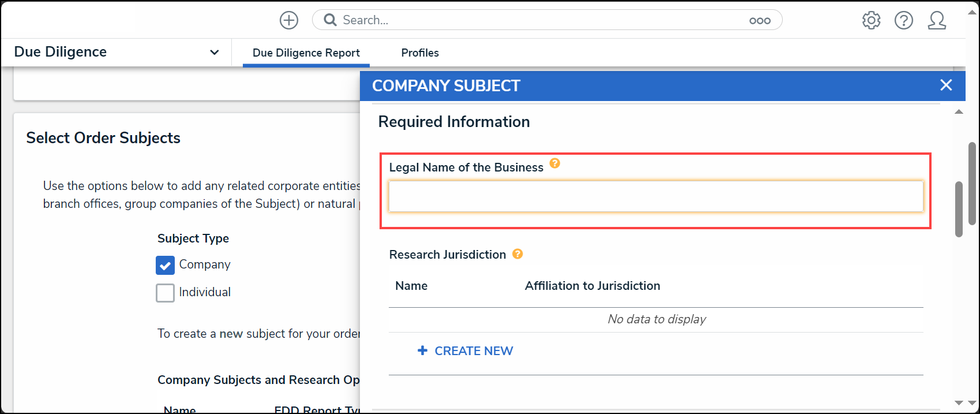Open the search options ellipsis icon
This screenshot has height=414, width=980.
pyautogui.click(x=760, y=21)
